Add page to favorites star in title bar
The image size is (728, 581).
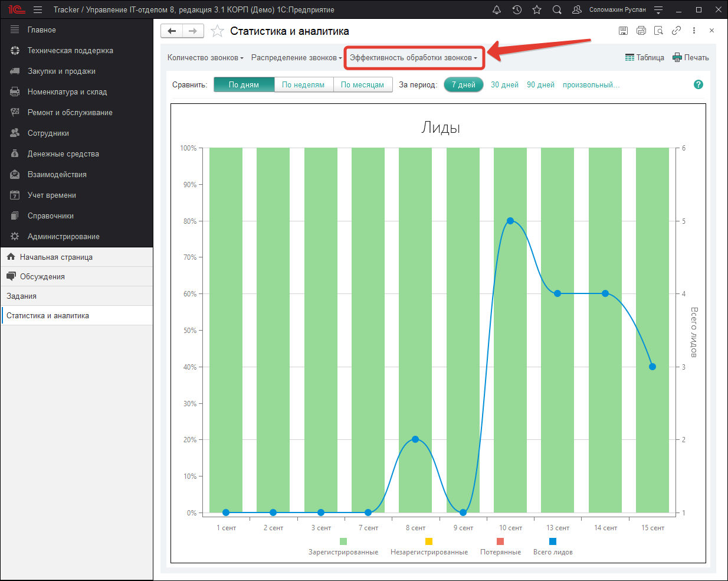tap(537, 9)
